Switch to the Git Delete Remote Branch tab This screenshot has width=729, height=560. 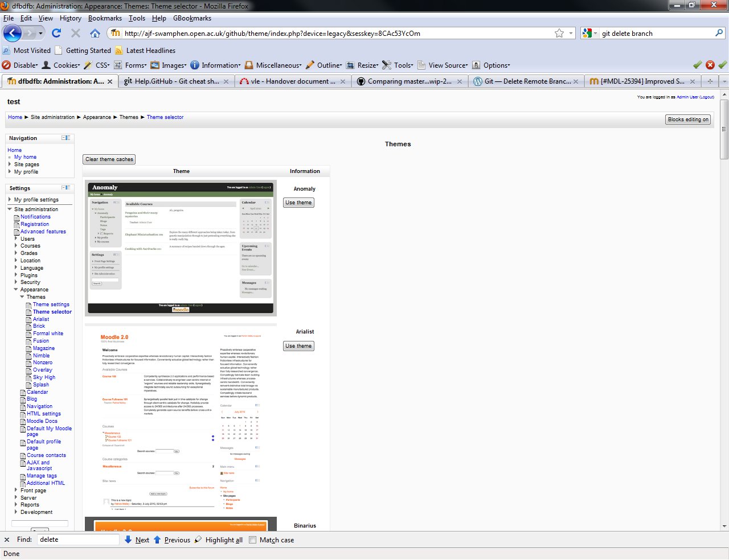tap(526, 81)
